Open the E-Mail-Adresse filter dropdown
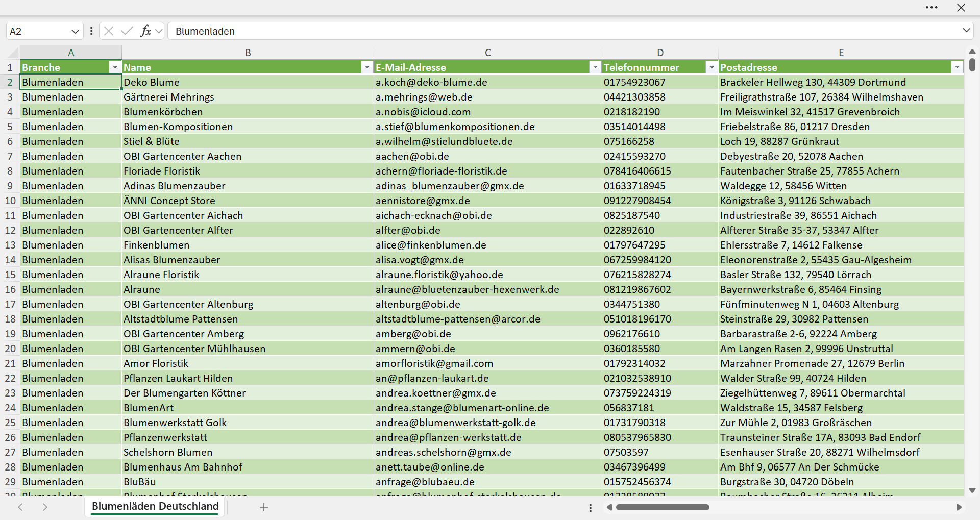980x520 pixels. tap(595, 67)
